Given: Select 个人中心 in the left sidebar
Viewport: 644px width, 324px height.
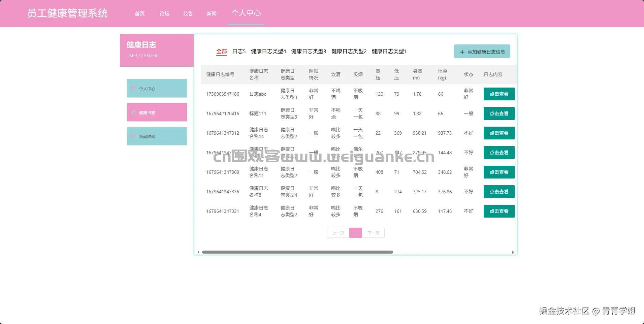Looking at the screenshot, I should coord(157,88).
